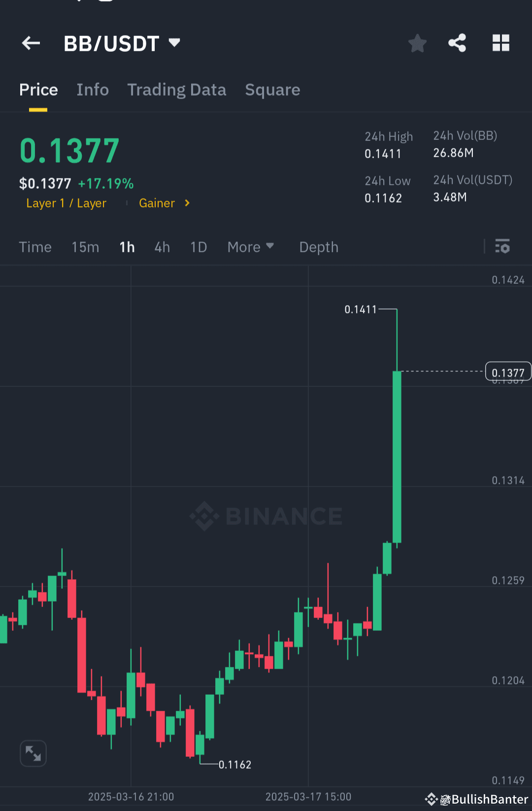Image resolution: width=532 pixels, height=811 pixels.
Task: Switch to the 15m candle interval
Action: [85, 247]
